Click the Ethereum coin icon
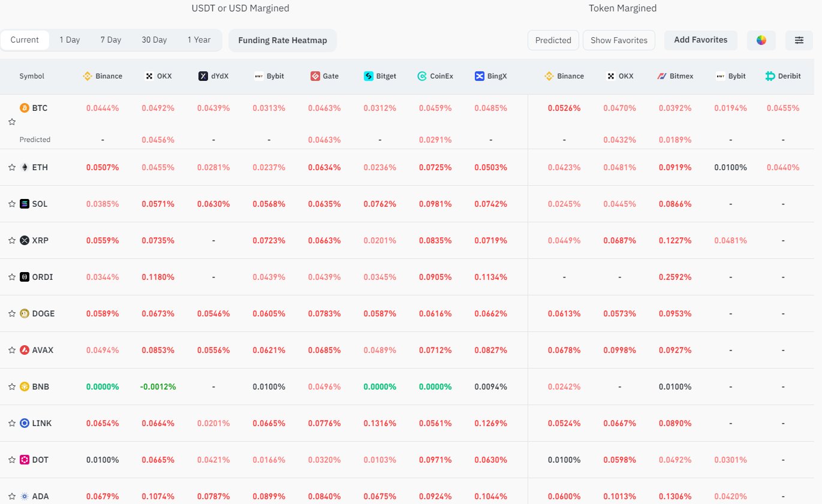The image size is (822, 504). pos(25,167)
